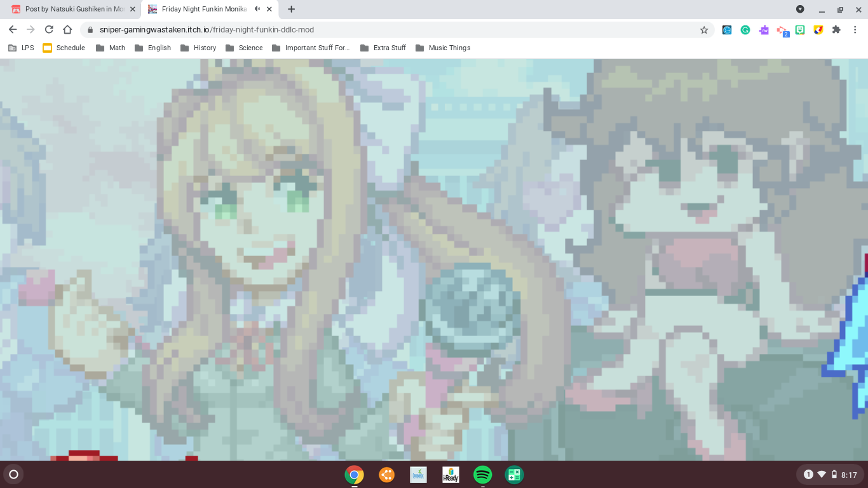Close the Post by Natsuki Gushiken tab
Viewport: 868px width, 488px height.
tap(132, 10)
